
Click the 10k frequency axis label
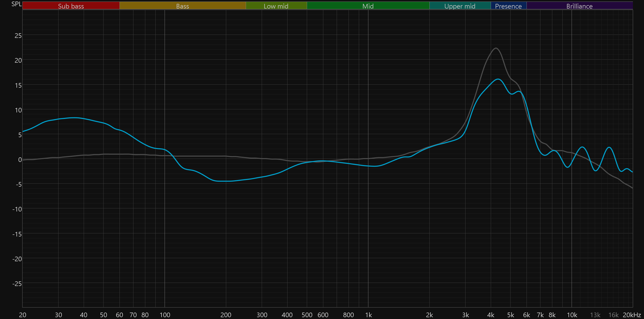coord(572,315)
